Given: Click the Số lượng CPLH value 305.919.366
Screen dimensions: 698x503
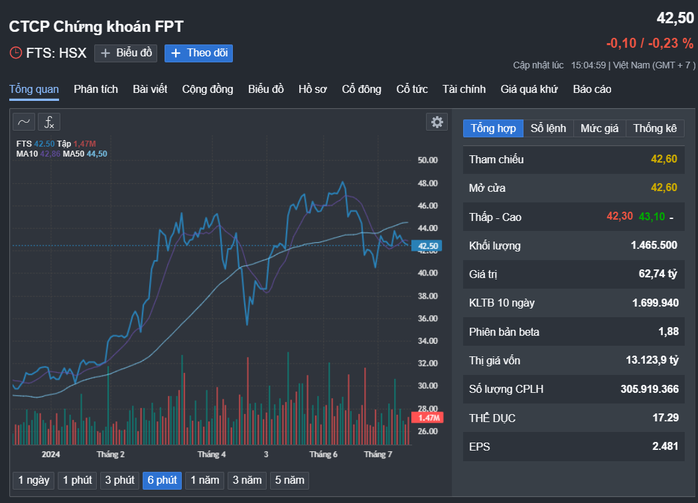Looking at the screenshot, I should coord(649,389).
